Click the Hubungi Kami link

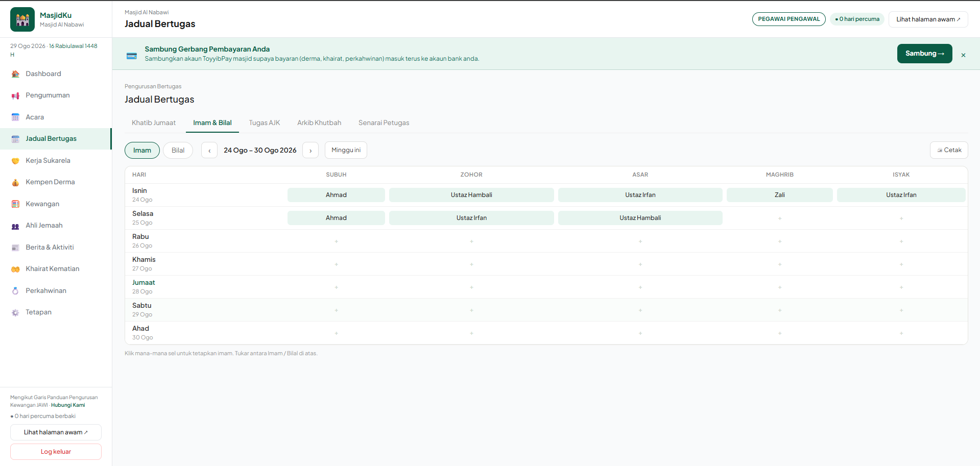68,405
